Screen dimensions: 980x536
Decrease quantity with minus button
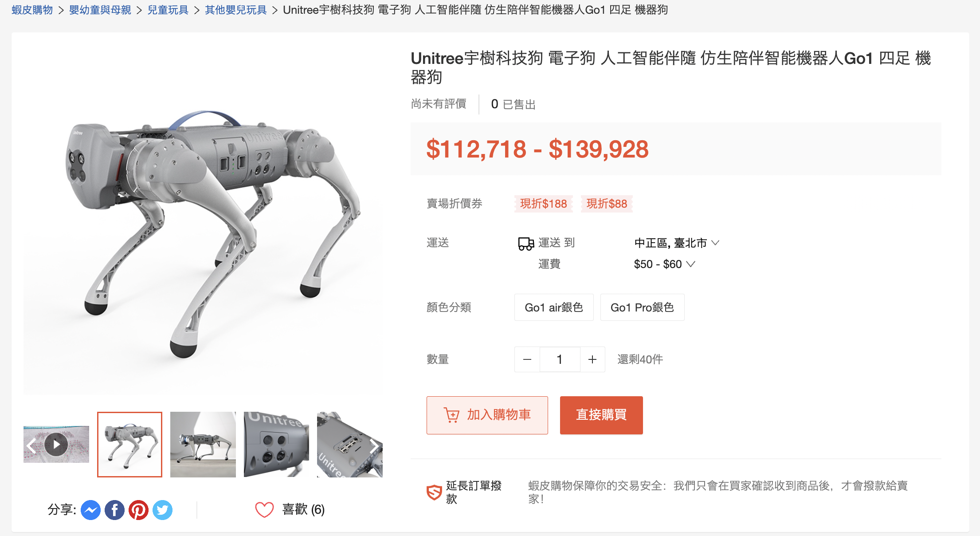point(527,359)
